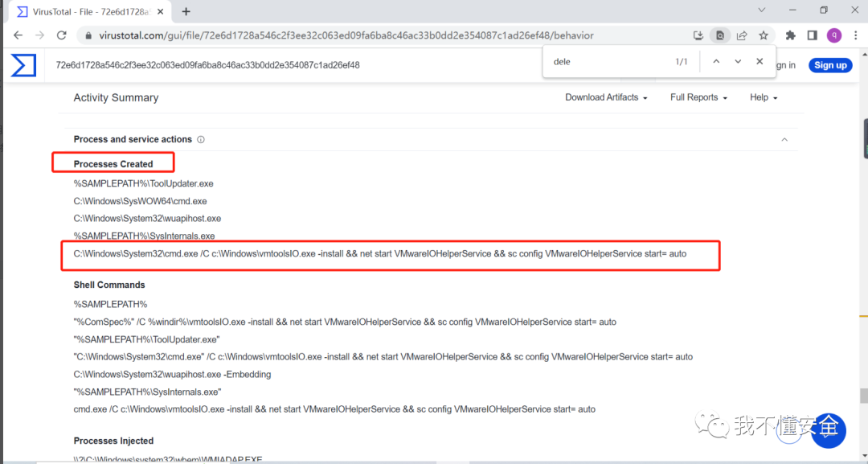Open Full Reports dropdown

click(x=698, y=97)
